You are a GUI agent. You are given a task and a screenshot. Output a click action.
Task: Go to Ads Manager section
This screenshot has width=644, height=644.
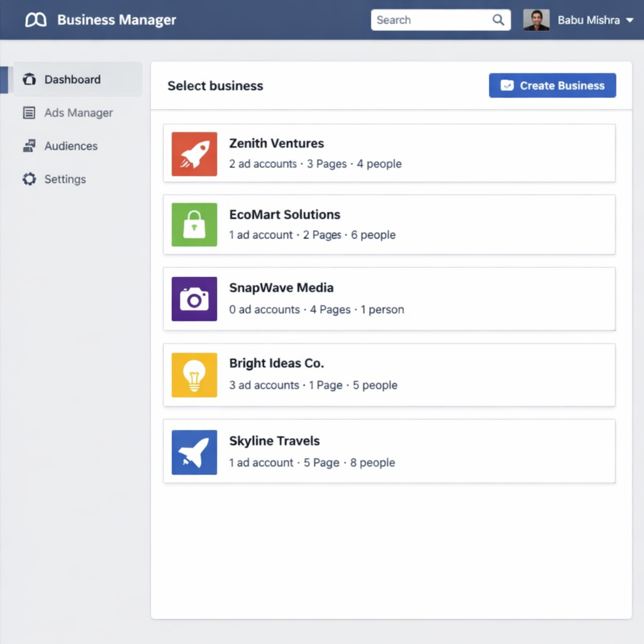pyautogui.click(x=78, y=113)
